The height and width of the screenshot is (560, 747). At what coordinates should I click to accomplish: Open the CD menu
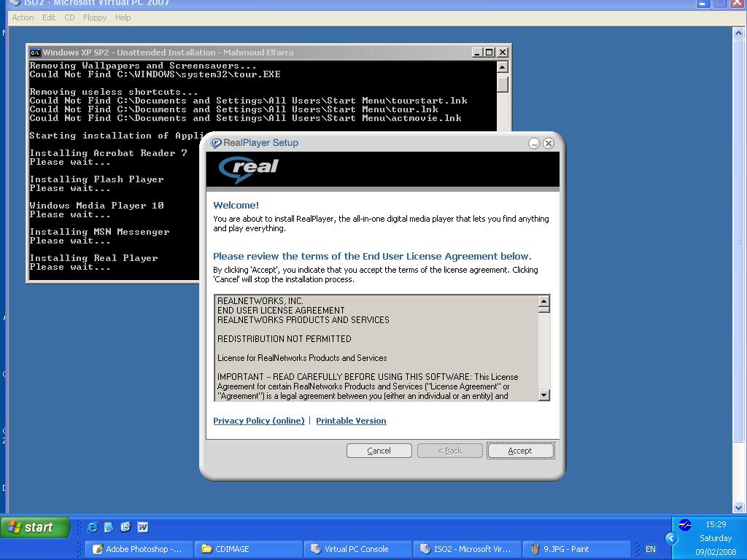tap(69, 17)
